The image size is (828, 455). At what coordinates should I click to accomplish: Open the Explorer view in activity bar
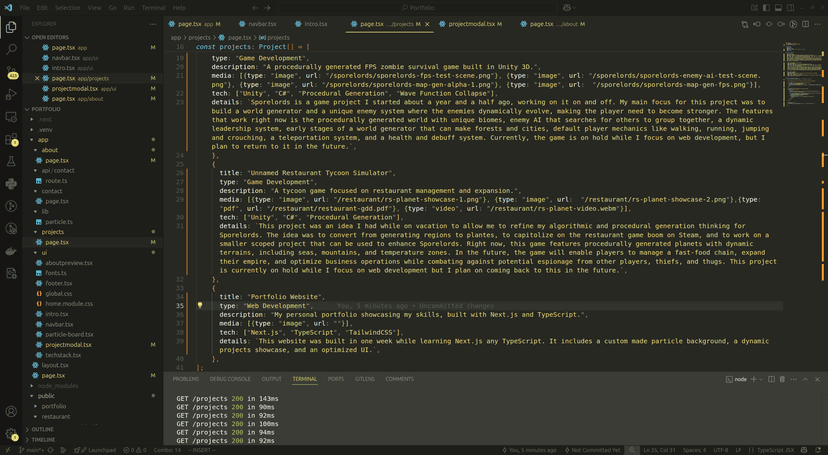11,27
